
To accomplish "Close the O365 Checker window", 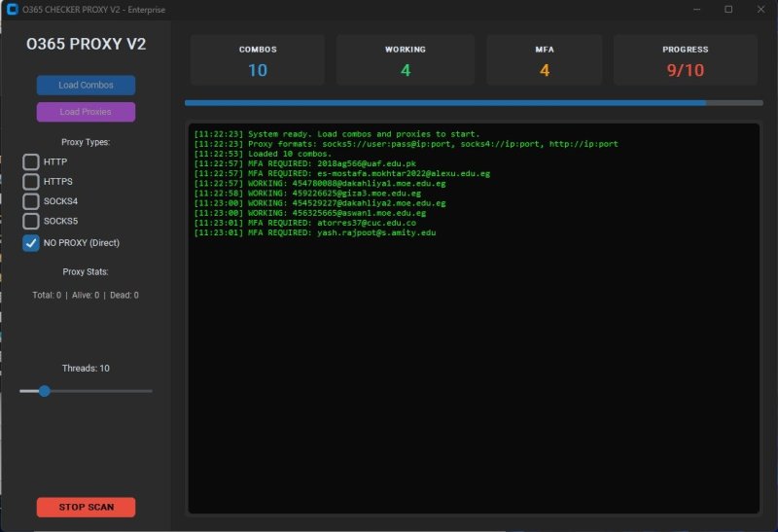I will point(760,9).
